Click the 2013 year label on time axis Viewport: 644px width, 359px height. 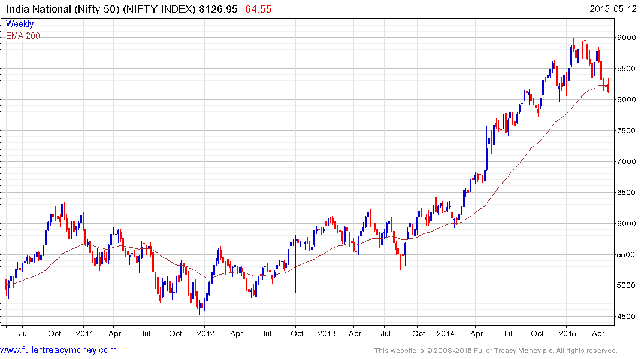tap(326, 333)
